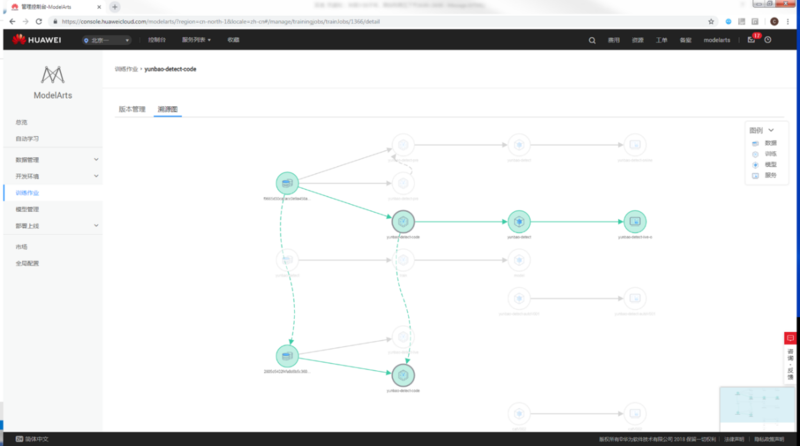This screenshot has width=800, height=446.
Task: Click the 训练作业 breadcrumb link
Action: coord(126,69)
